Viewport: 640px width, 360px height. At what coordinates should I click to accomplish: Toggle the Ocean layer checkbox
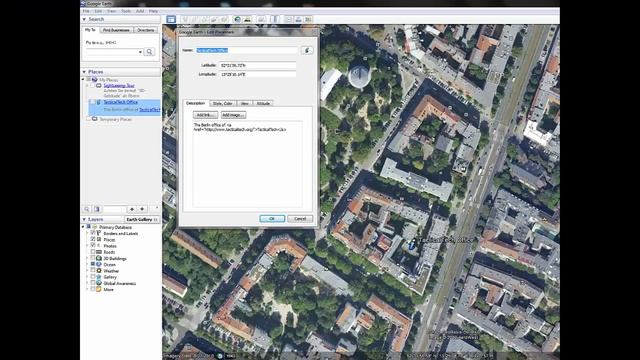pos(93,264)
